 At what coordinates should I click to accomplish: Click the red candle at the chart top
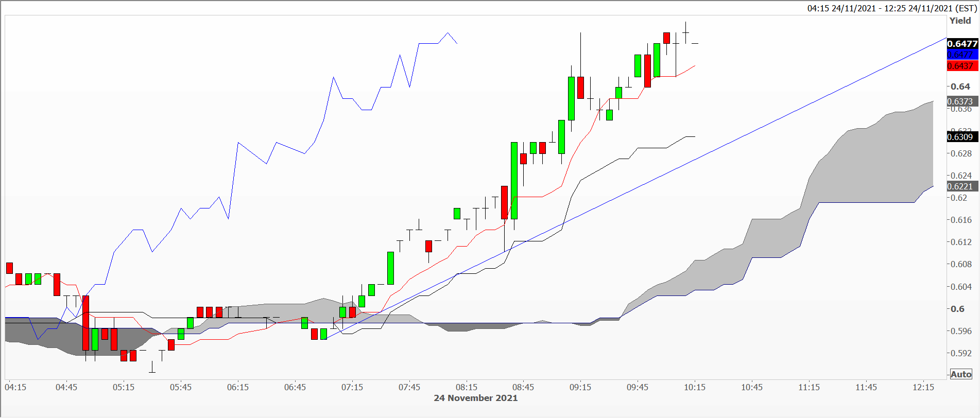666,38
